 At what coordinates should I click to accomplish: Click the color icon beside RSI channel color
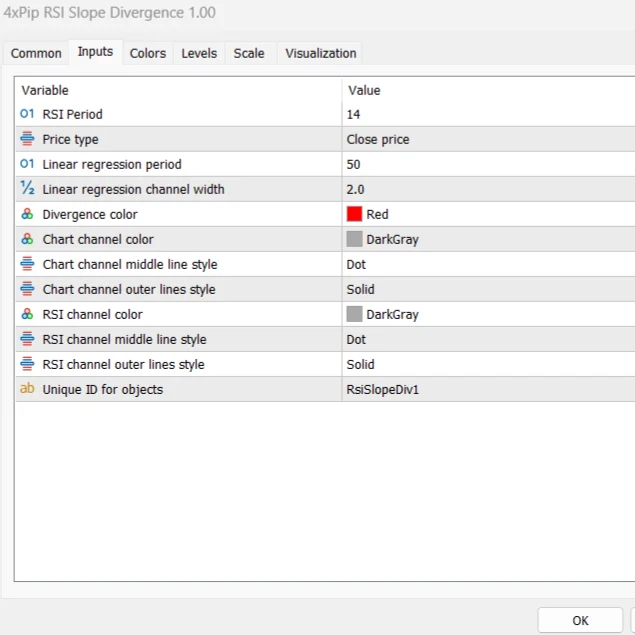click(27, 314)
